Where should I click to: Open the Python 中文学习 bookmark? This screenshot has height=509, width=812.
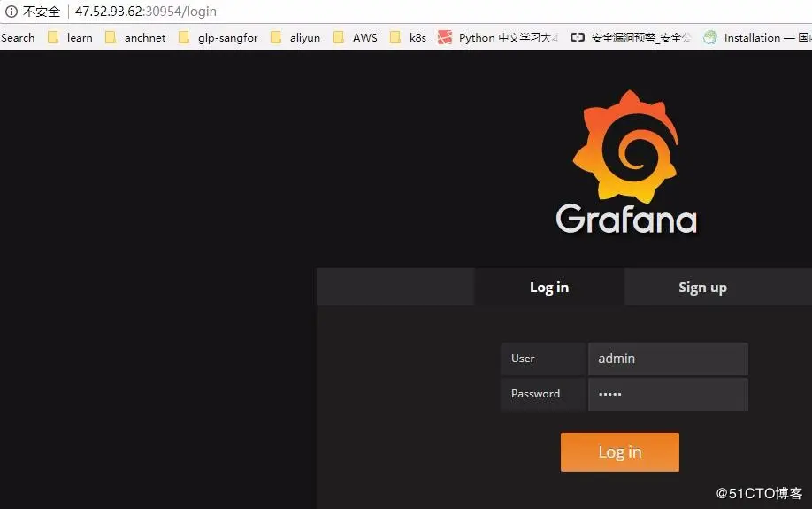tap(498, 37)
